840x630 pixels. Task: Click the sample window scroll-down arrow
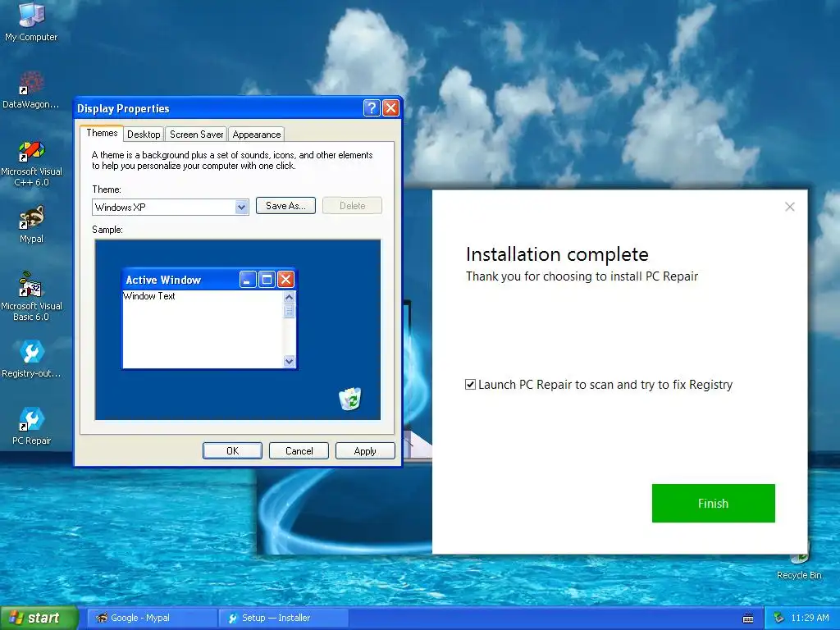(x=290, y=361)
